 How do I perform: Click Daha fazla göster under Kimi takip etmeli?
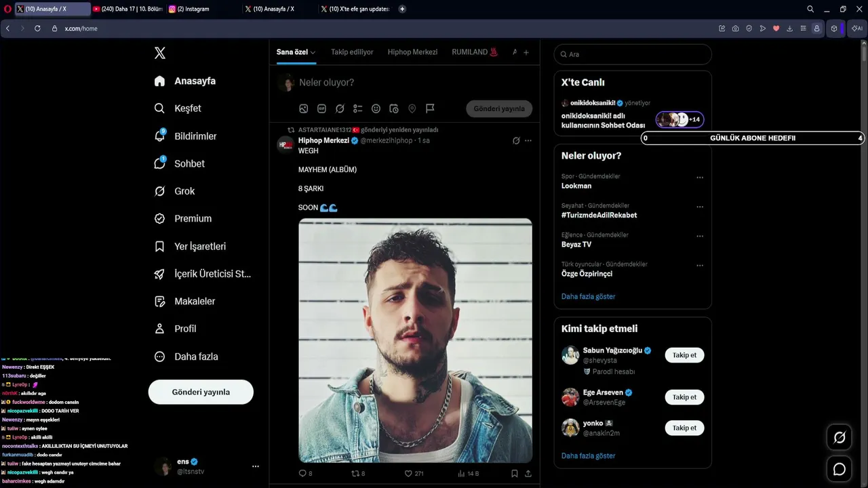click(589, 455)
